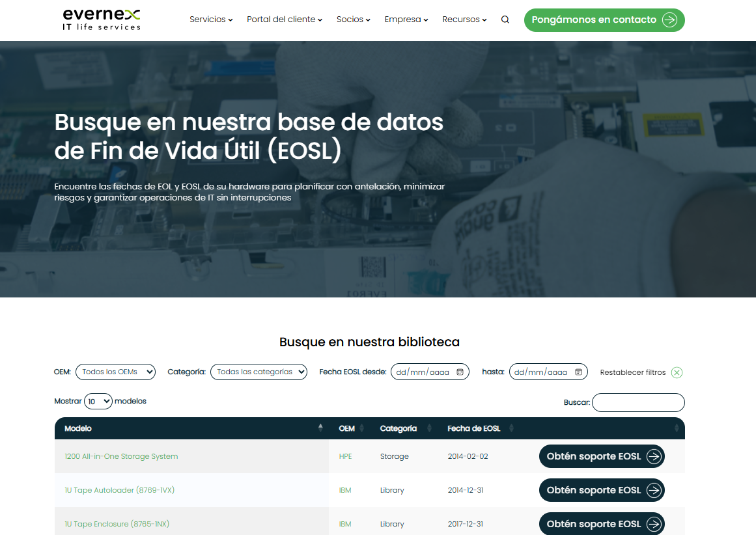The width and height of the screenshot is (756, 535).
Task: Click the date 2014-12-31 cell
Action: [x=466, y=490]
